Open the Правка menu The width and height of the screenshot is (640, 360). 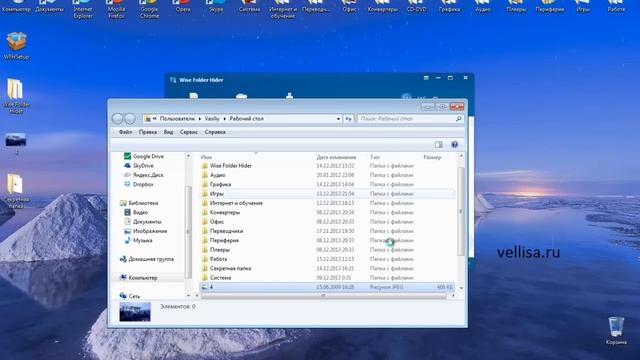(x=148, y=132)
